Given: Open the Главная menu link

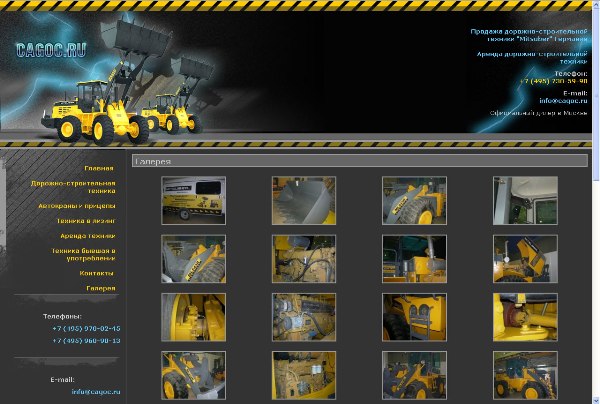Looking at the screenshot, I should click(x=99, y=168).
